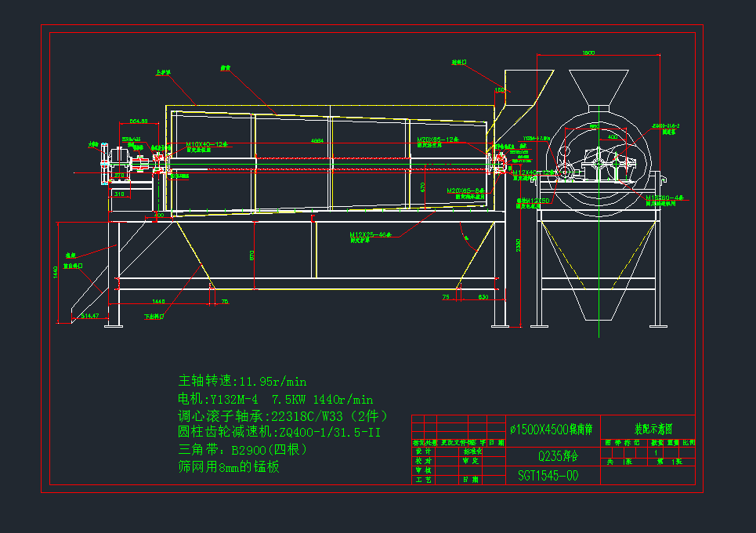Click the ø1500X4500 title block cell
This screenshot has width=756, height=533.
pos(553,430)
